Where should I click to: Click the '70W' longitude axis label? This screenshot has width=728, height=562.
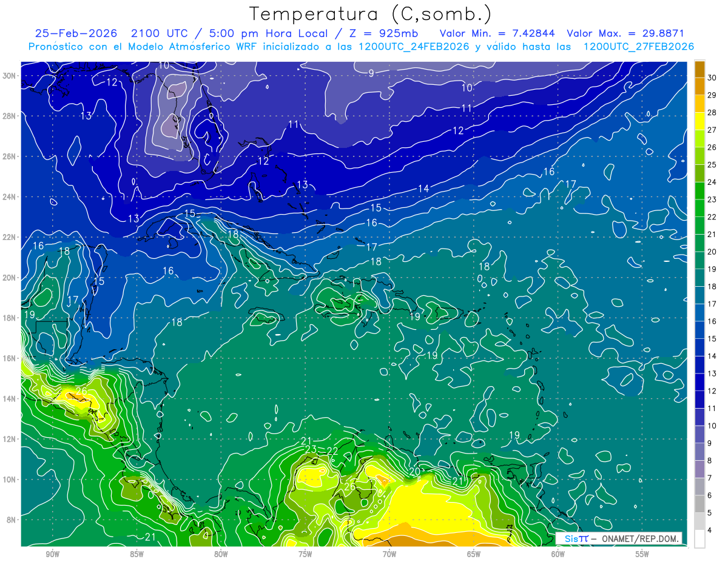click(389, 554)
